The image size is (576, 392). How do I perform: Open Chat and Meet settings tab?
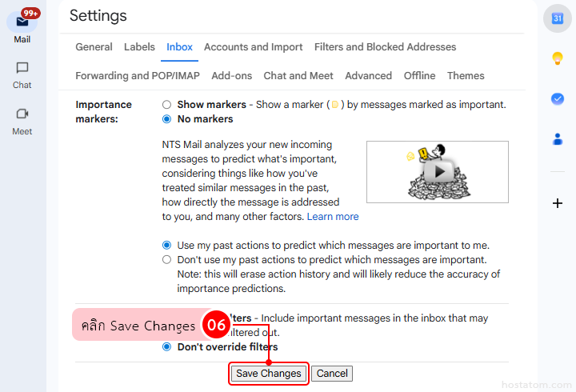coord(298,76)
